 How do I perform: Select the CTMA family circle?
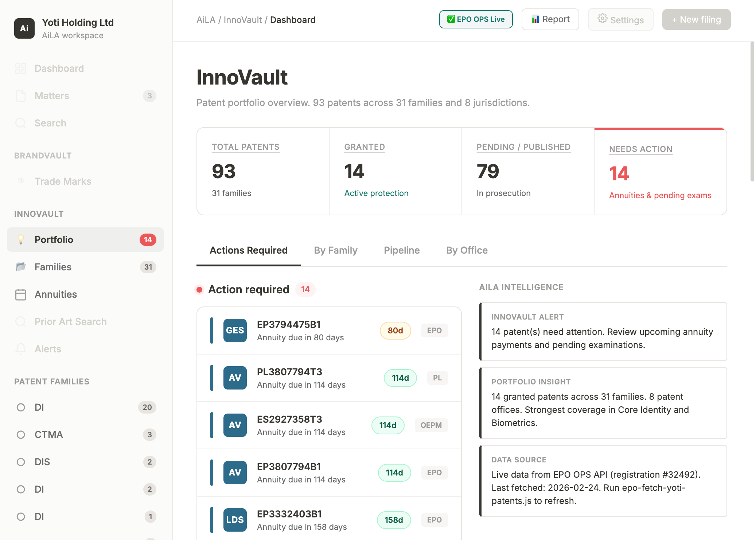pyautogui.click(x=21, y=434)
